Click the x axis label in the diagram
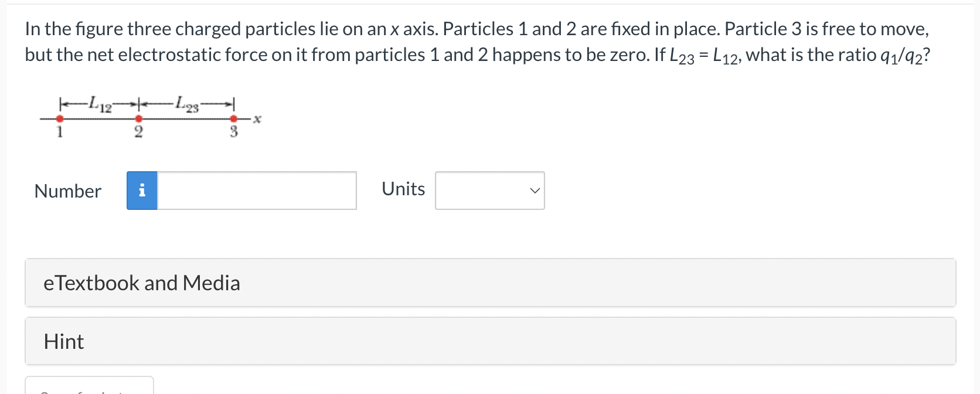This screenshot has height=394, width=980. click(x=256, y=118)
